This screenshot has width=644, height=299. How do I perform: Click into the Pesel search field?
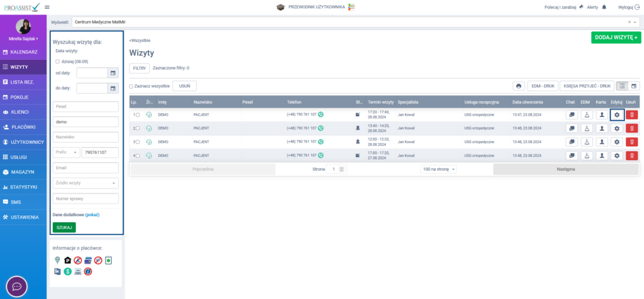tap(85, 106)
